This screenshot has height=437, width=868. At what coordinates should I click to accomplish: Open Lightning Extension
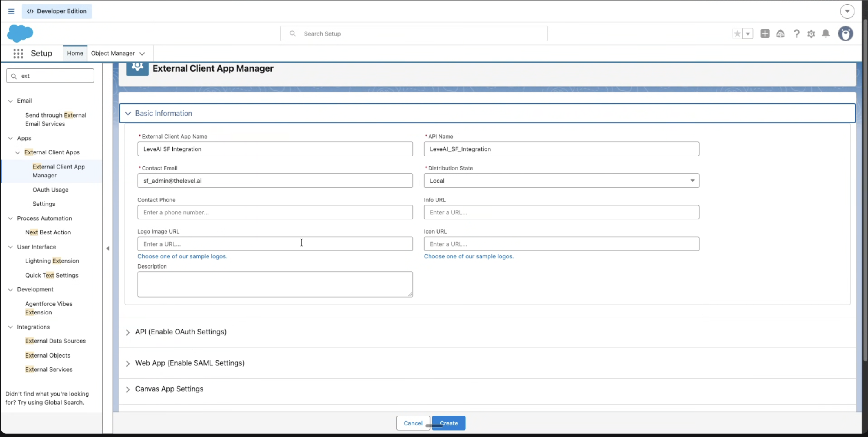point(52,261)
